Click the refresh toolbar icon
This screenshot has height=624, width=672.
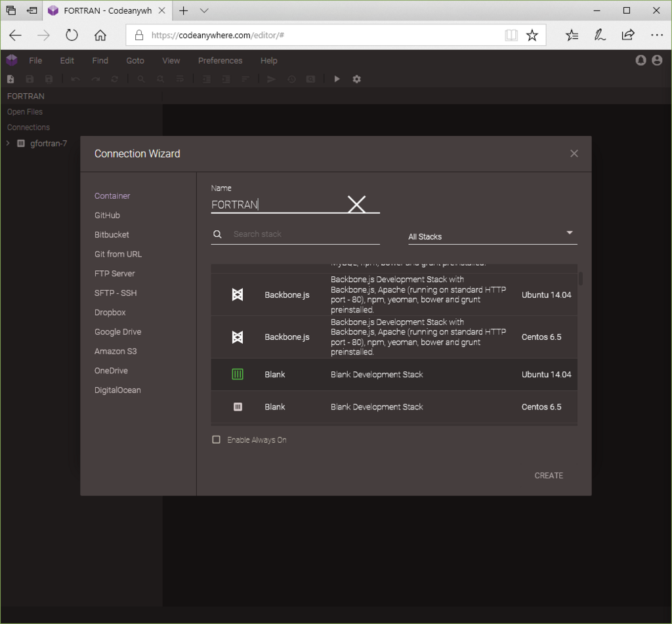click(x=114, y=79)
